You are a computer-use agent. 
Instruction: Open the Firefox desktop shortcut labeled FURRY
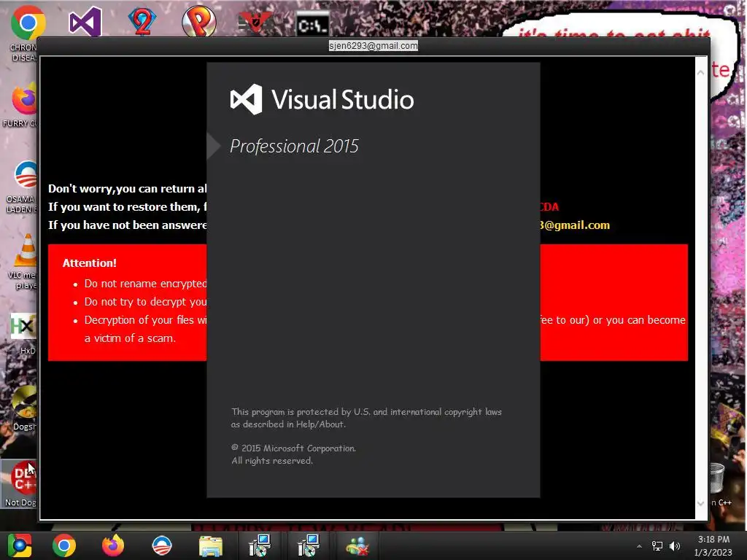[x=24, y=100]
